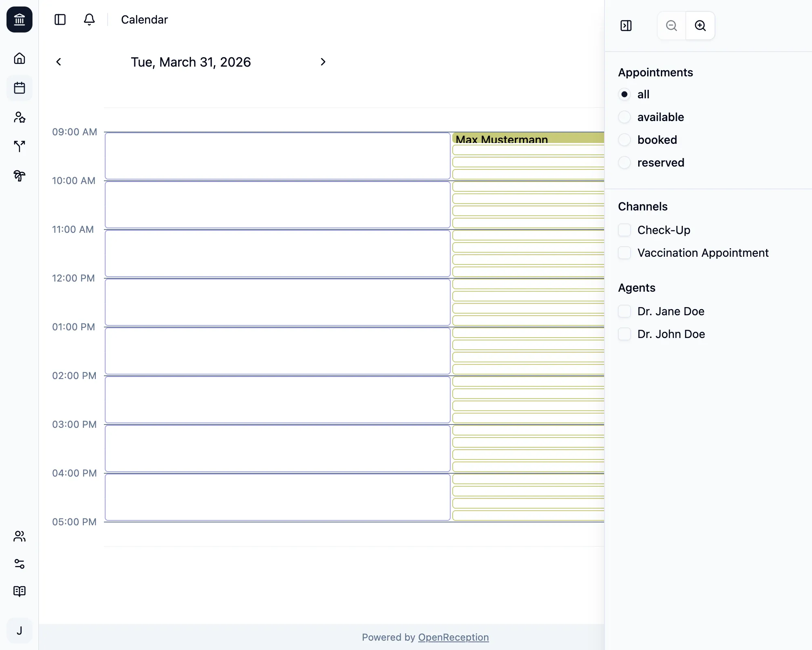Select the 'booked' appointments filter
This screenshot has height=650, width=812.
[625, 140]
